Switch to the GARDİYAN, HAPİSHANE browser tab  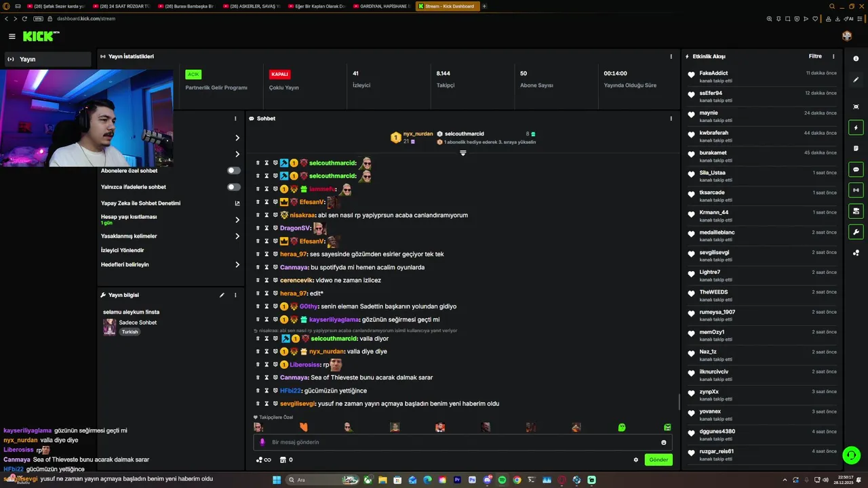coord(382,6)
